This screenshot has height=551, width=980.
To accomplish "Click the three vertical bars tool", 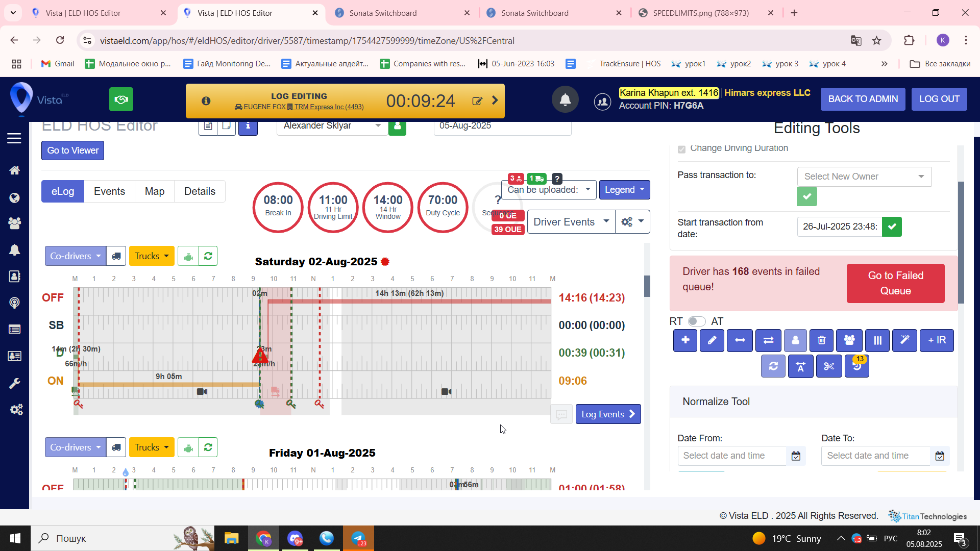I will tap(877, 340).
